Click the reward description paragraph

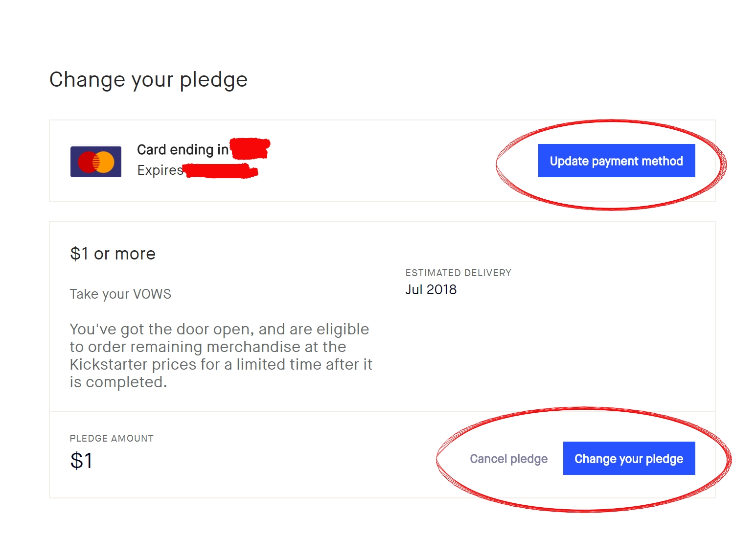[221, 355]
